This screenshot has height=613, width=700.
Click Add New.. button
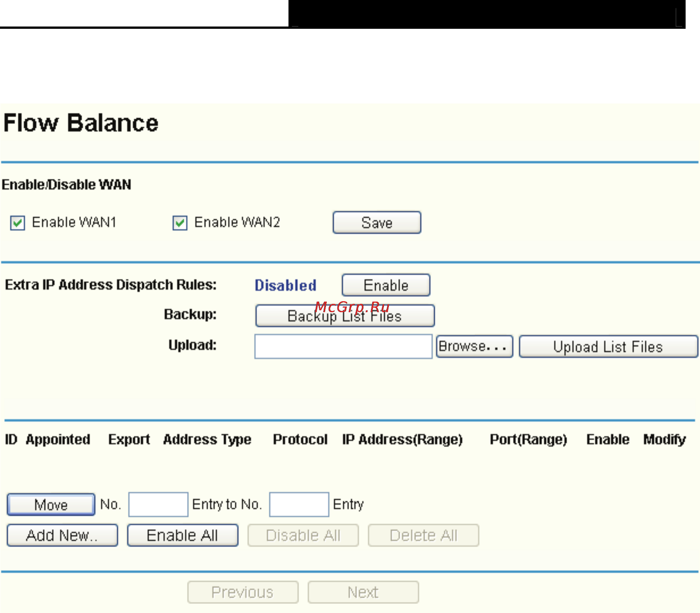click(62, 535)
